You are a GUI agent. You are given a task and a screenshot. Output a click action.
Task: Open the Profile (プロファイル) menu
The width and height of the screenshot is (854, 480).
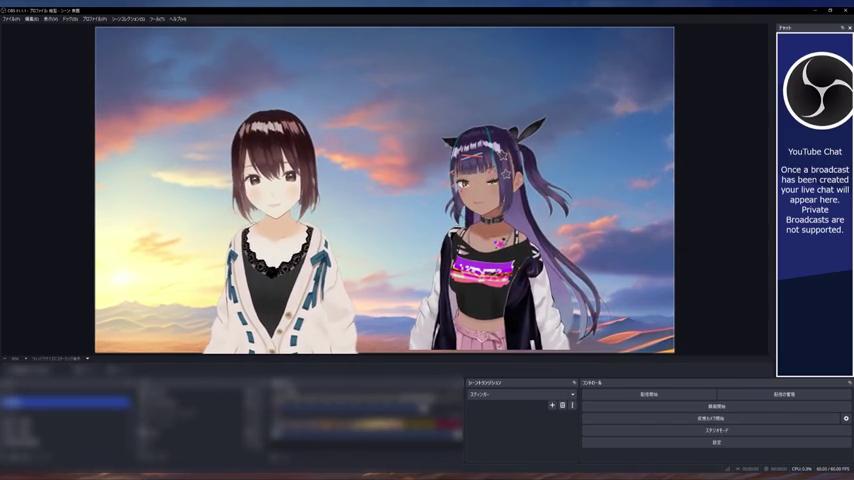94,19
